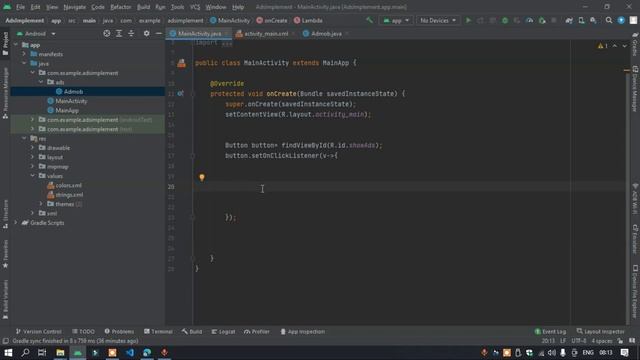This screenshot has height=360, width=640.
Task: Toggle the Emulator right sidebar panel
Action: [635, 239]
